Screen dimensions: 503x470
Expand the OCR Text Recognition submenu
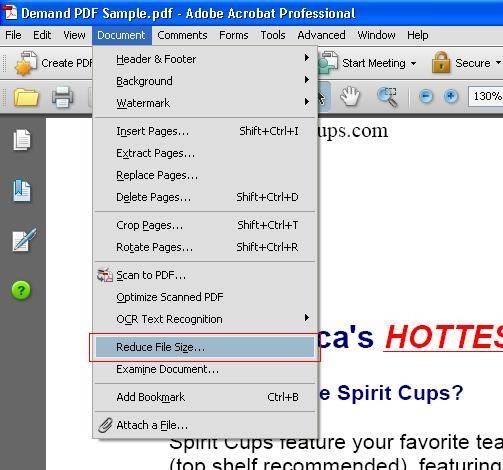pos(205,319)
